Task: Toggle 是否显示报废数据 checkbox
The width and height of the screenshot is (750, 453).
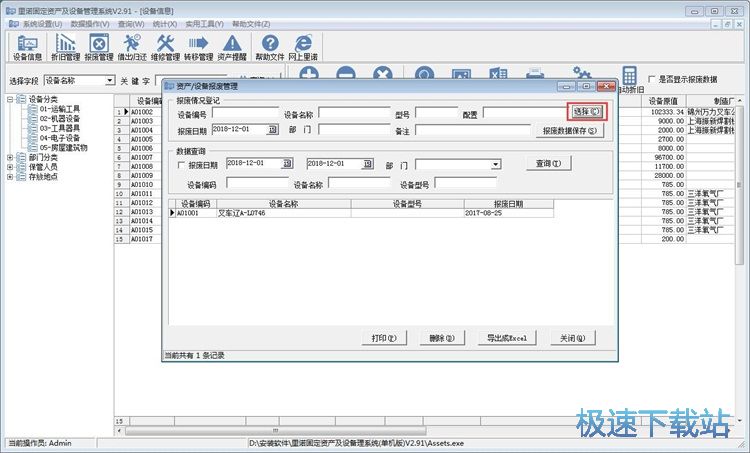Action: tap(651, 79)
